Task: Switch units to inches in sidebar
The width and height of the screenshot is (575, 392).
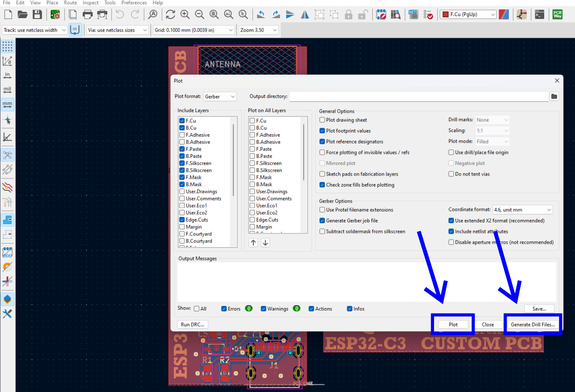Action: (8, 76)
